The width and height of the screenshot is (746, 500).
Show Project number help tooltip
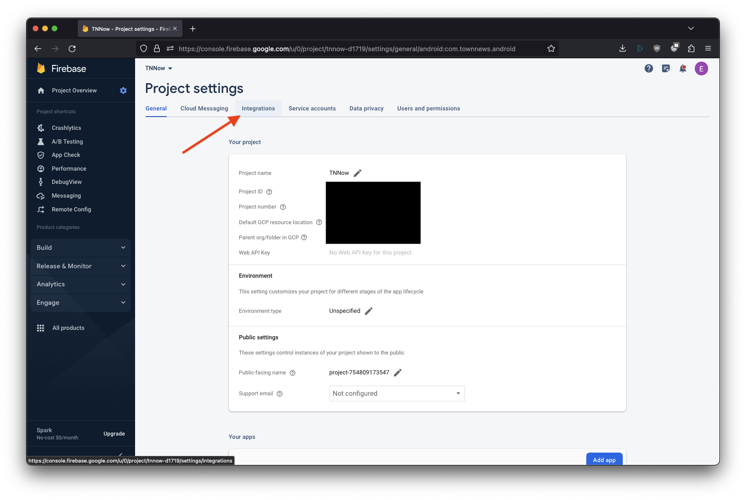pos(283,207)
